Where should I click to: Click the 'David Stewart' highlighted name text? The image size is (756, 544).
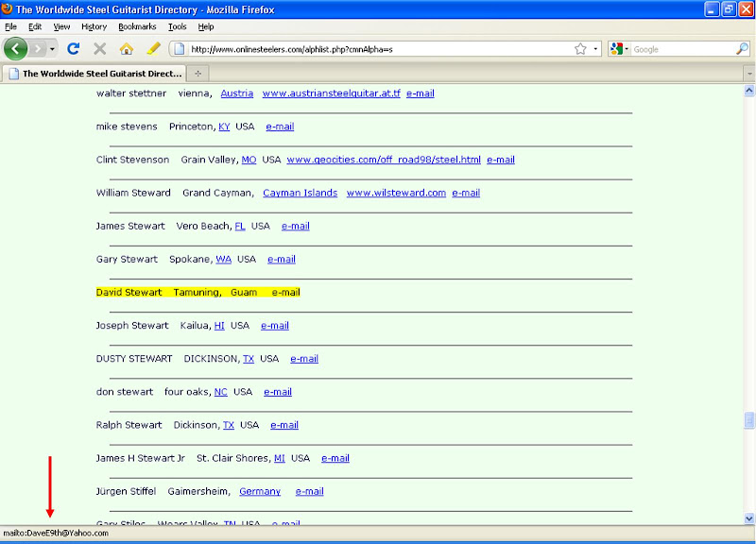pos(129,293)
